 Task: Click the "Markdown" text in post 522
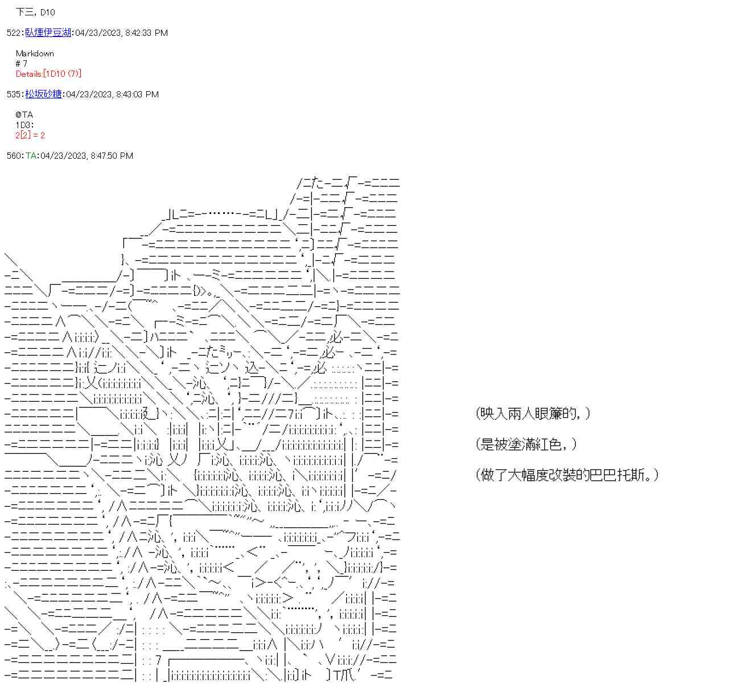pos(35,53)
